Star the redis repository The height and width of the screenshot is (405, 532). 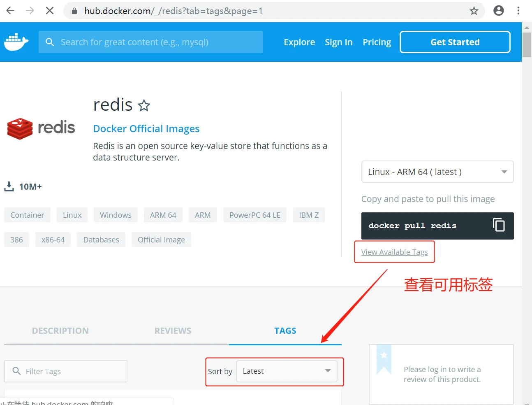(x=144, y=106)
